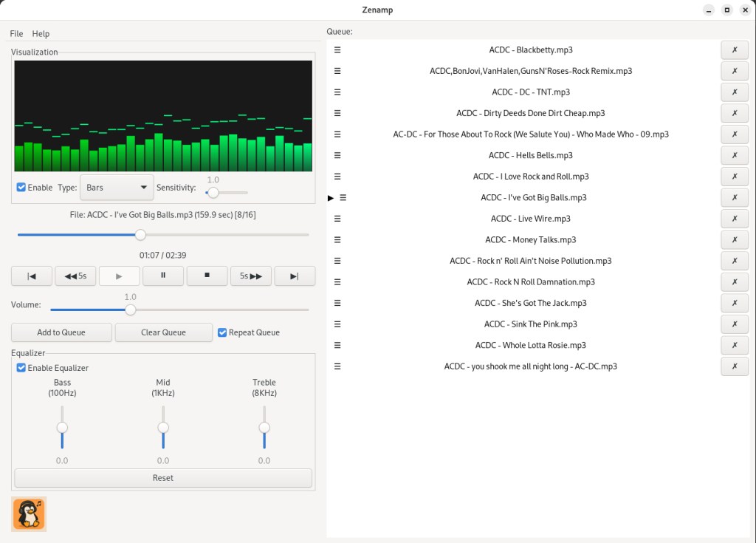This screenshot has height=543, width=756.
Task: Reset the equalizer settings
Action: pos(163,478)
